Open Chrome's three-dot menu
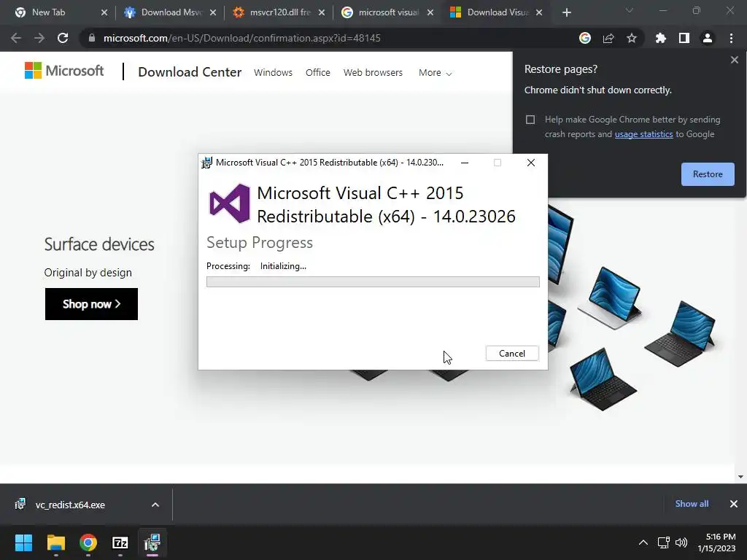747x560 pixels. point(731,38)
